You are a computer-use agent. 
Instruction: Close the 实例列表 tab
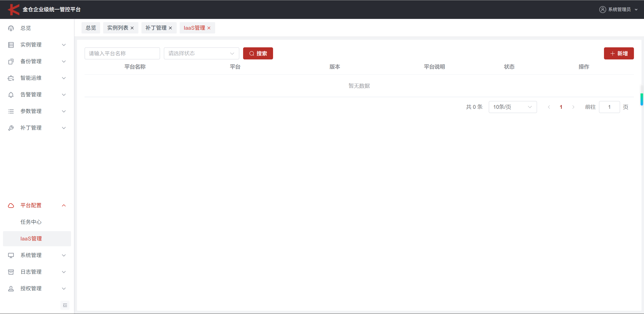coord(132,28)
